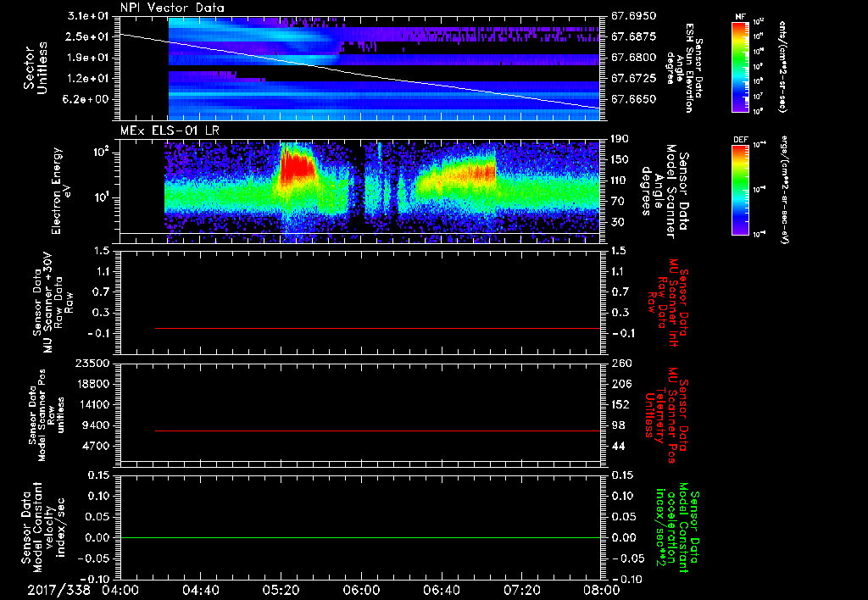
Task: Click the green 'Model Constant acceleration' label
Action: pos(676,529)
